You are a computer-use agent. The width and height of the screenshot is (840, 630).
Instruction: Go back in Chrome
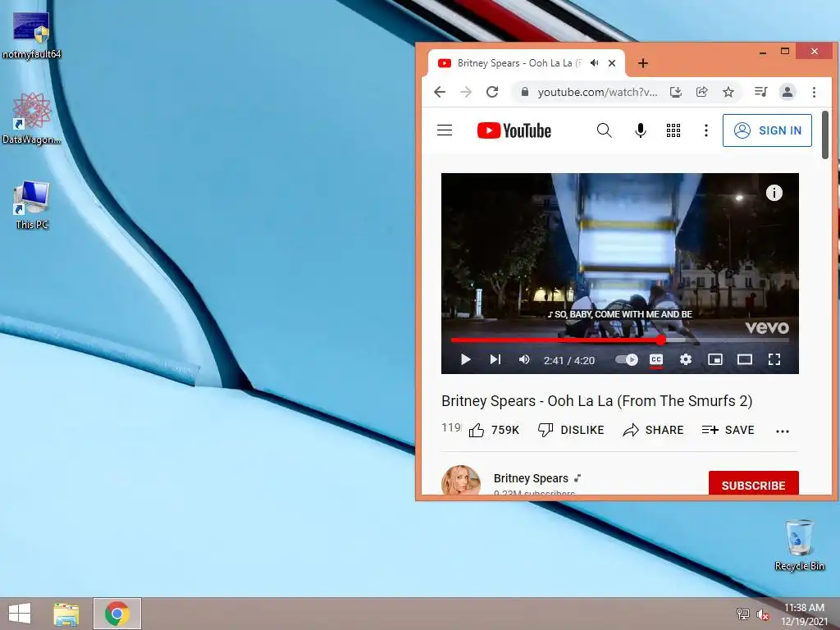click(440, 92)
